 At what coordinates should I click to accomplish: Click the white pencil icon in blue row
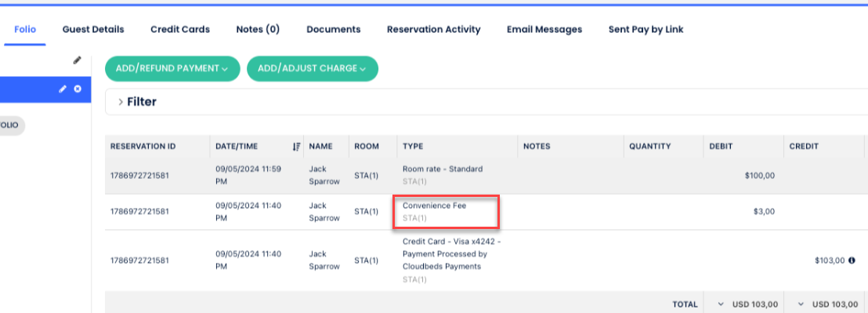click(x=63, y=89)
